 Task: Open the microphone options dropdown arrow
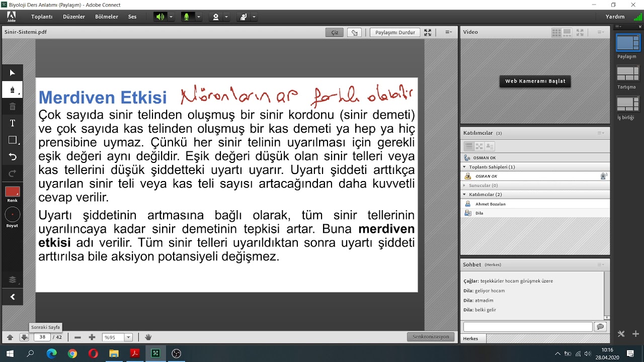click(x=199, y=17)
